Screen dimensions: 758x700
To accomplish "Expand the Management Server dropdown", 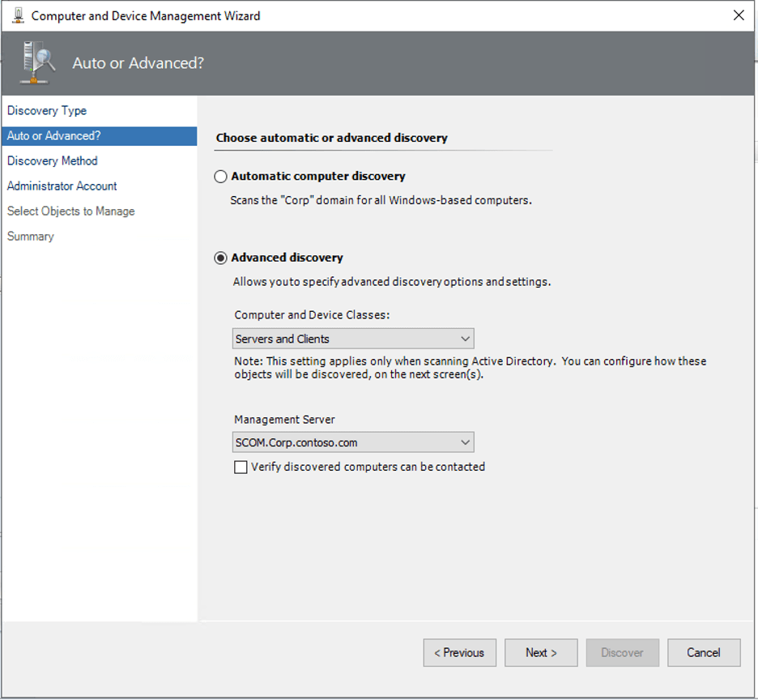I will tap(353, 442).
